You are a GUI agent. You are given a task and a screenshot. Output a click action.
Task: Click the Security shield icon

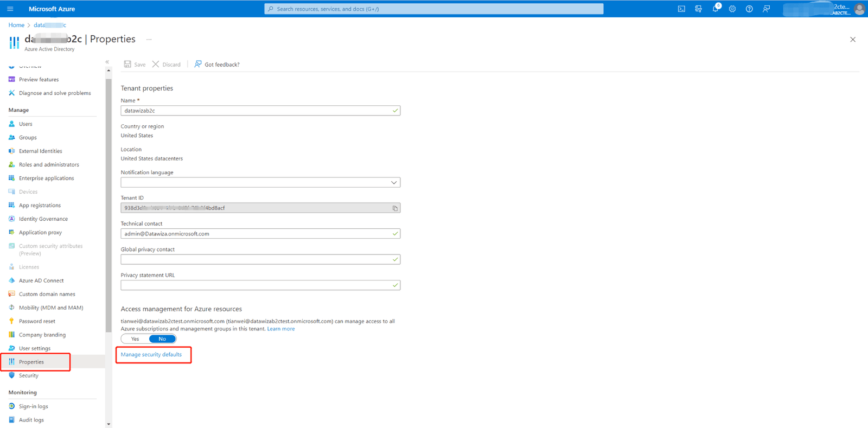pyautogui.click(x=12, y=375)
